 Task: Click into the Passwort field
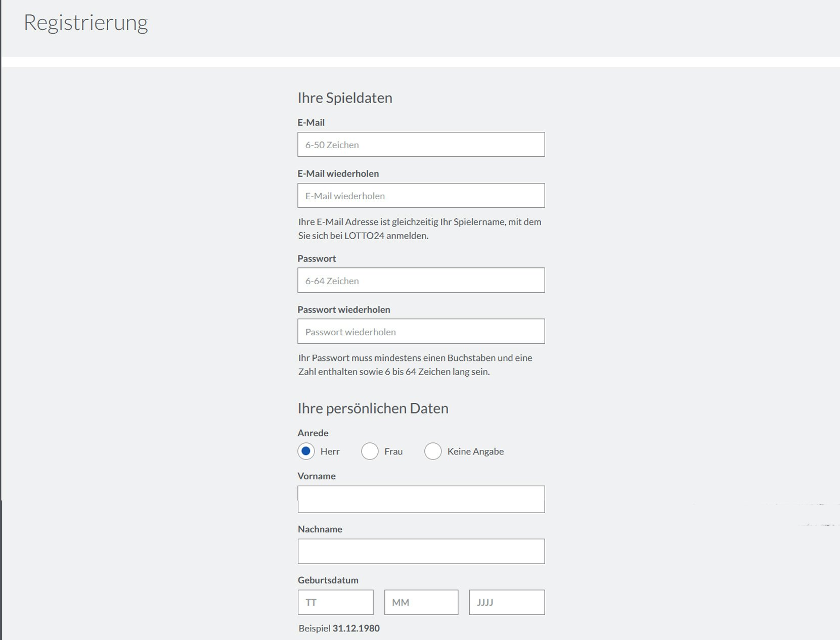[x=421, y=281]
